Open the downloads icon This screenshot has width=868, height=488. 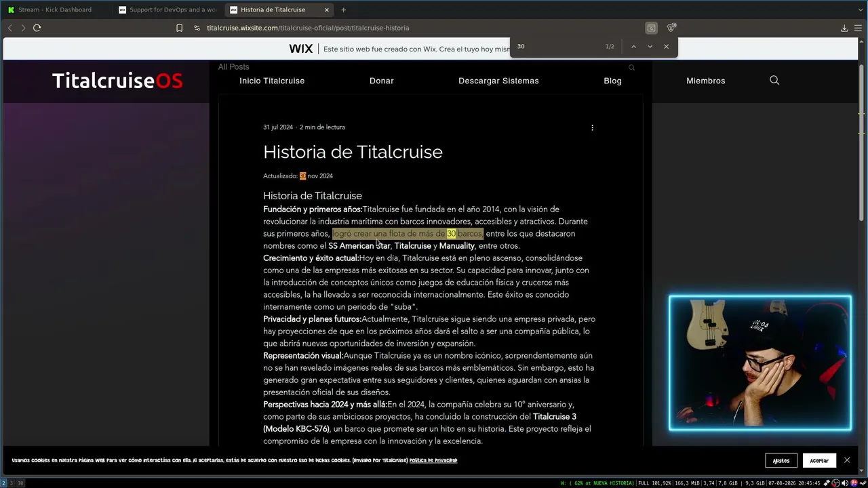pyautogui.click(x=844, y=28)
